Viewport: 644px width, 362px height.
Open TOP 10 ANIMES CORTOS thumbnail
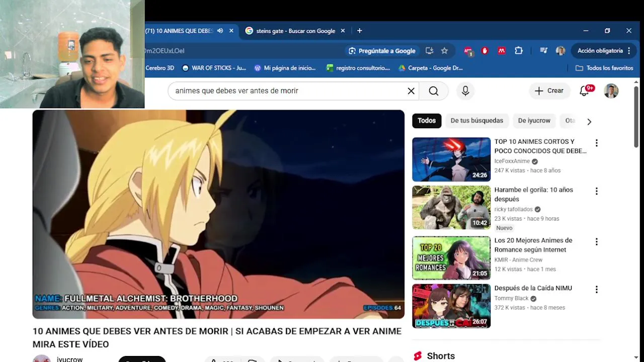click(x=451, y=159)
